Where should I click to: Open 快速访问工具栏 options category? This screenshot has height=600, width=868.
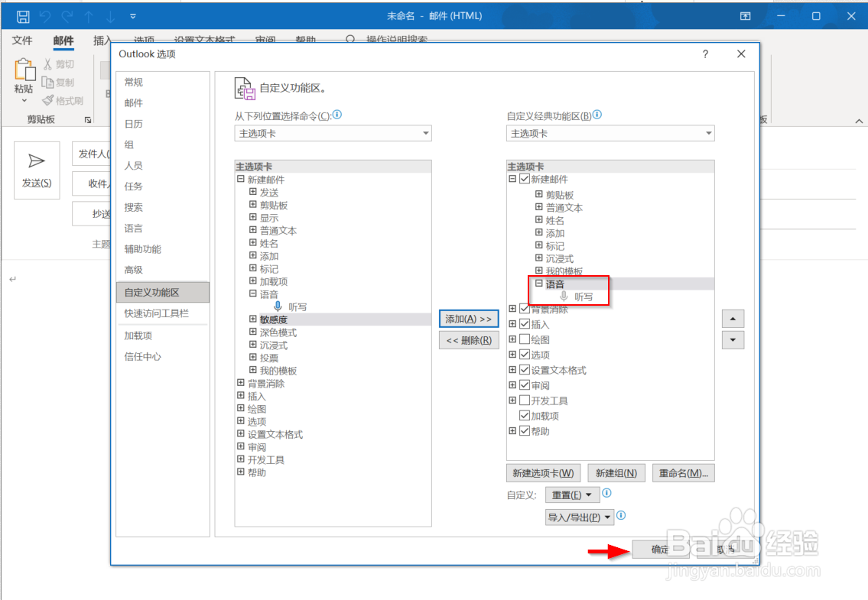pyautogui.click(x=162, y=313)
